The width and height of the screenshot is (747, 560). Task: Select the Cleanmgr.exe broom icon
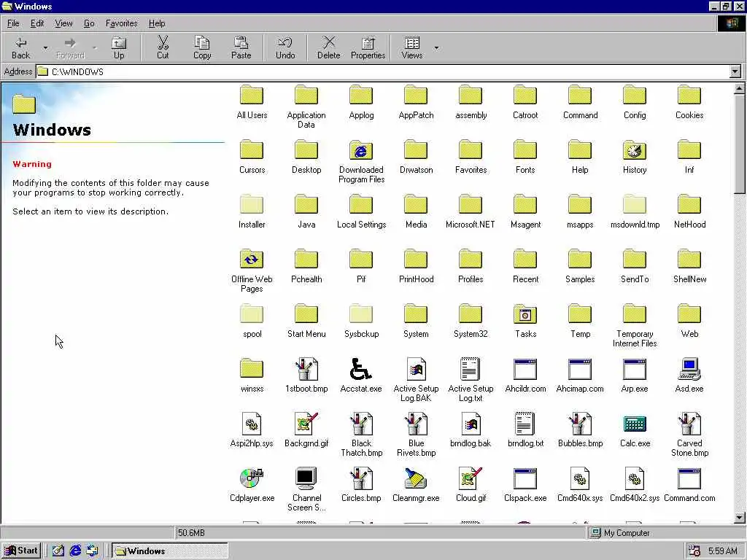pos(415,479)
